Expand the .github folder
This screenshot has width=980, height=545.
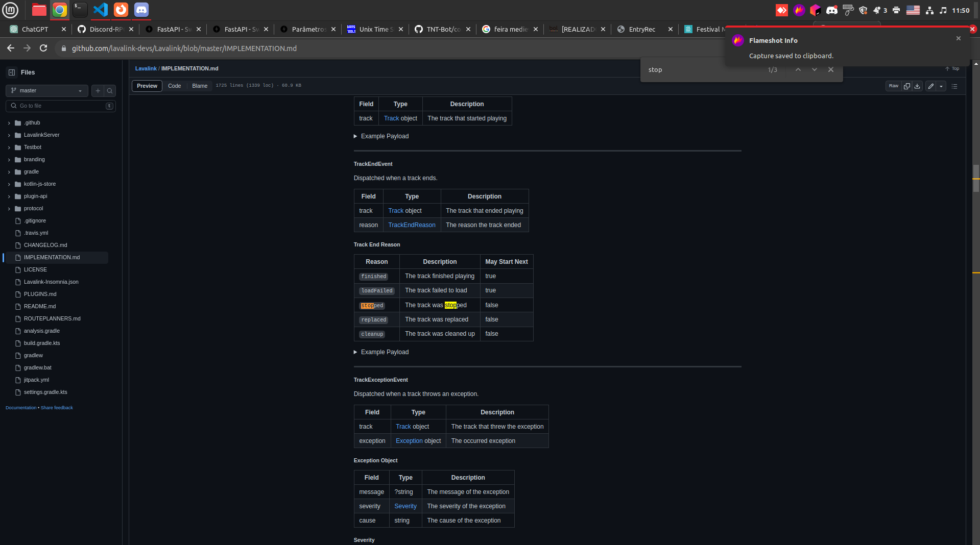pos(9,123)
